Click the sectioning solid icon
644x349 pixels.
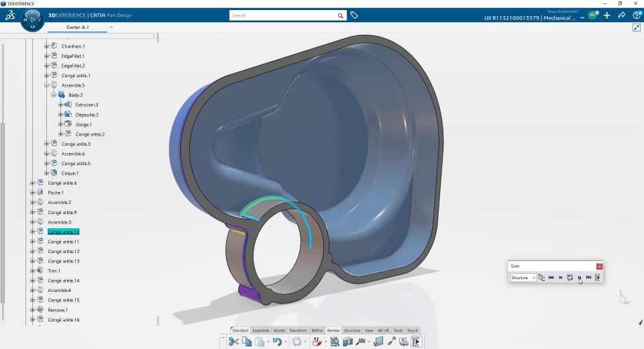348,341
